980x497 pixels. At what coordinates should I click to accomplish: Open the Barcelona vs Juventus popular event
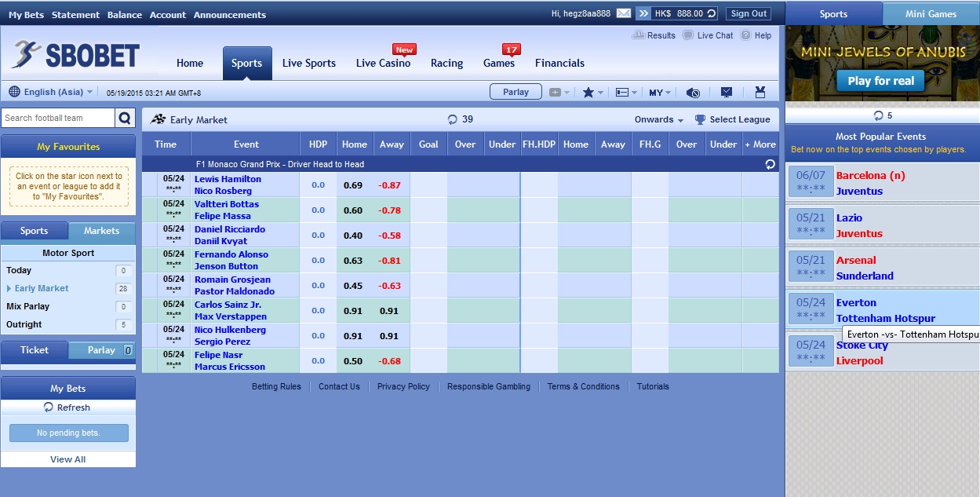(x=882, y=183)
